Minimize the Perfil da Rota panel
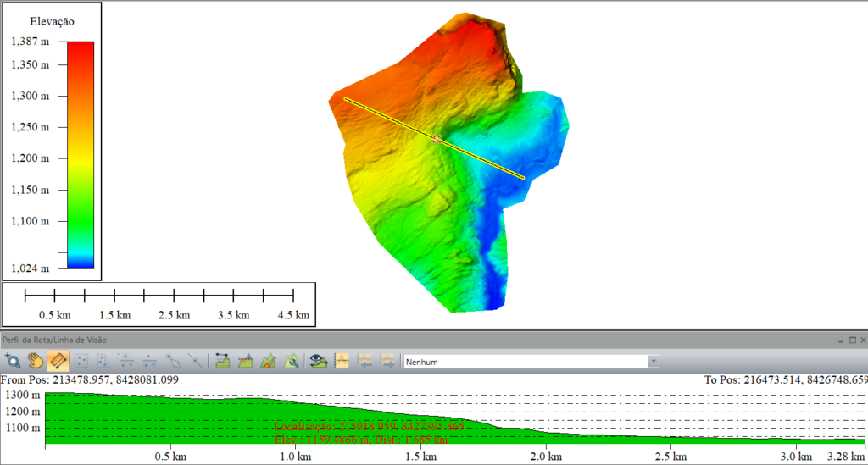The height and width of the screenshot is (465, 868). [x=839, y=340]
